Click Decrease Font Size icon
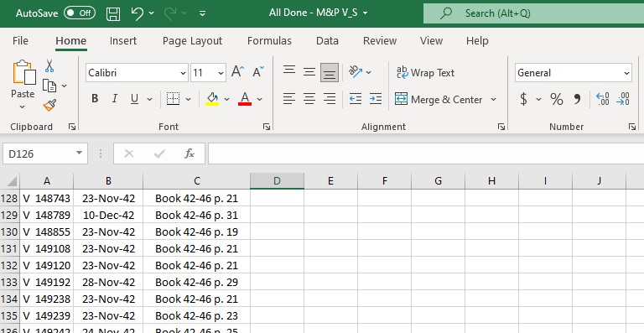Viewport: 644px width, 333px height. point(258,72)
